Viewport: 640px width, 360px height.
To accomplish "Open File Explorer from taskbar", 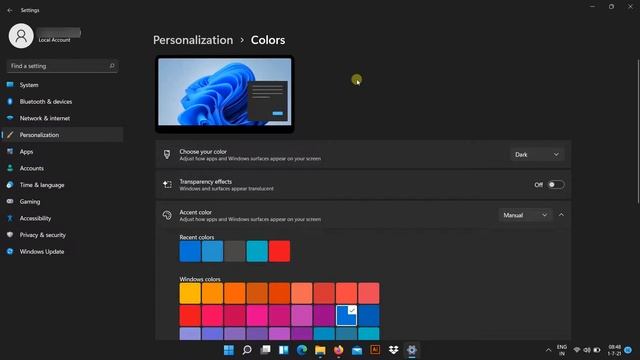I will click(x=320, y=350).
